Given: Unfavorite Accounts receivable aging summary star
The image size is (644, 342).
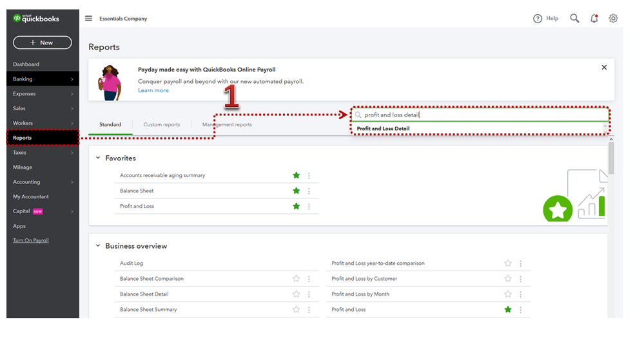Looking at the screenshot, I should 296,175.
